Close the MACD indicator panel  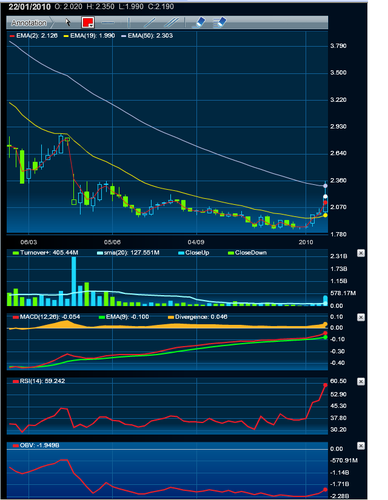click(361, 317)
